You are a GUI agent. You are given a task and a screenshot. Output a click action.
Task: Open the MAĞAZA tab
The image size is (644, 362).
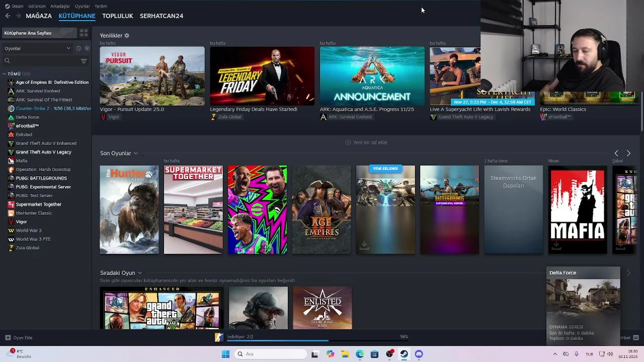pos(39,16)
